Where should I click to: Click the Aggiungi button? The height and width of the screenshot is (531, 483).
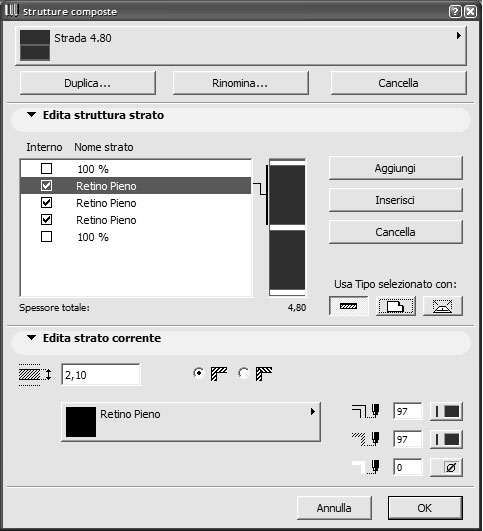coord(396,168)
